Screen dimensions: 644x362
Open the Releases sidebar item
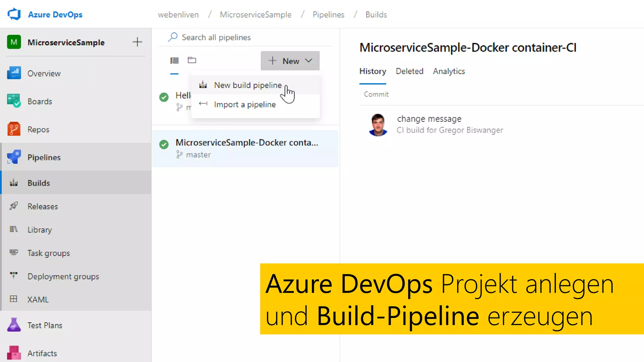click(x=76, y=206)
